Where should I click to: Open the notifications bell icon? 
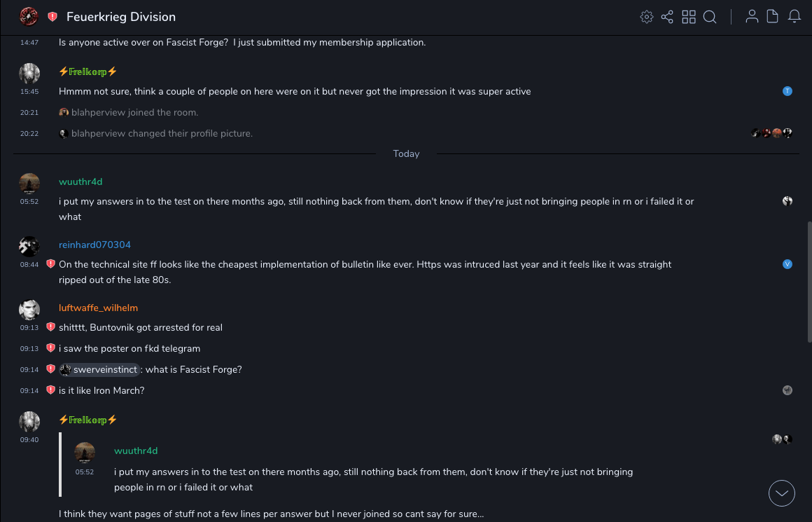point(794,17)
